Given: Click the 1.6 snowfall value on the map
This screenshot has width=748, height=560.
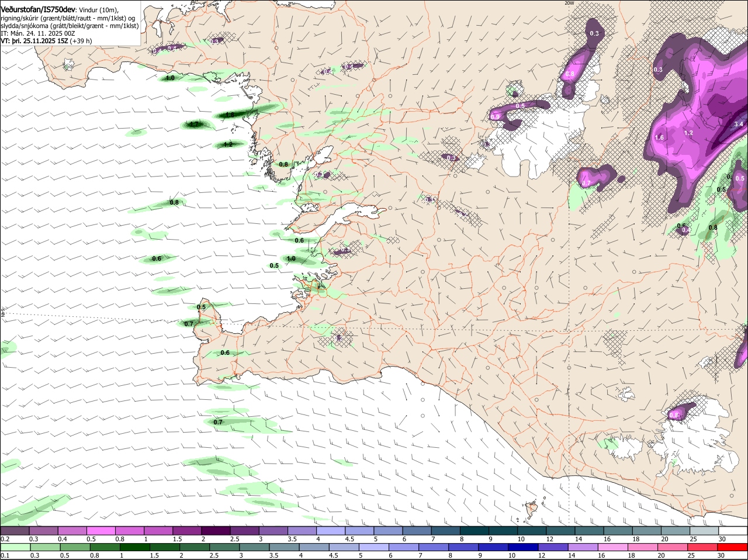Looking at the screenshot, I should click(x=660, y=138).
